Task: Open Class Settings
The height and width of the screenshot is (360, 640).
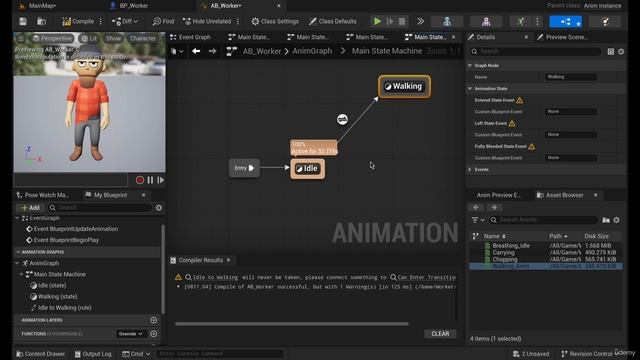Action: (275, 21)
